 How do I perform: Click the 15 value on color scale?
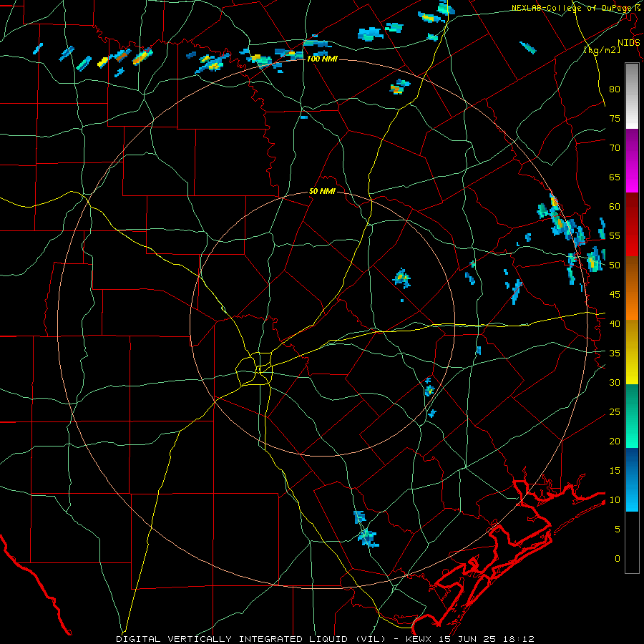pos(615,470)
